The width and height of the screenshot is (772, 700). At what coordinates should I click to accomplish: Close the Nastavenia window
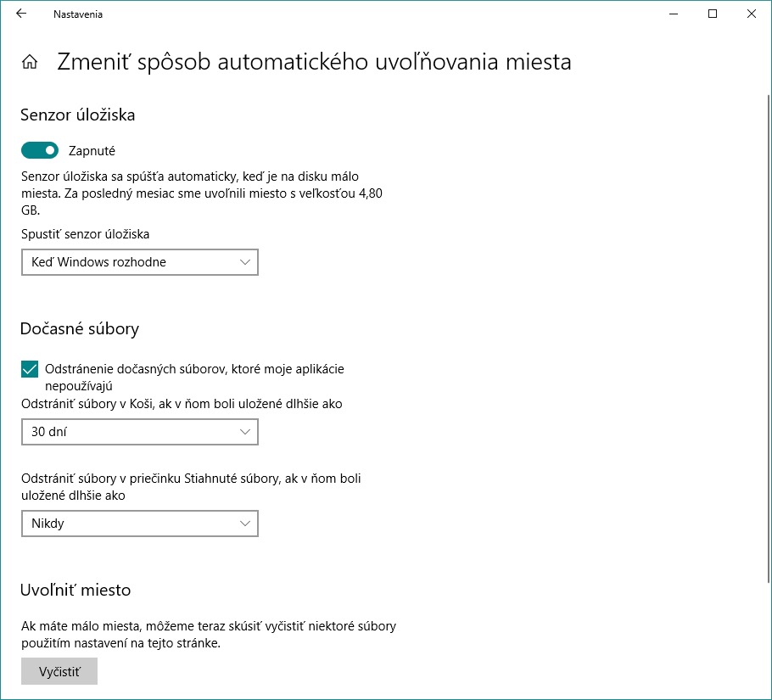752,14
